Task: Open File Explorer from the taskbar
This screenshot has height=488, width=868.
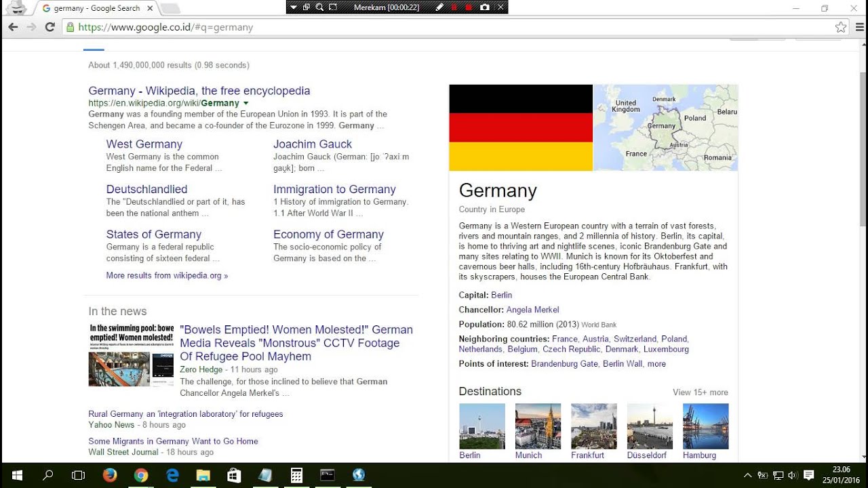Action: tap(203, 475)
